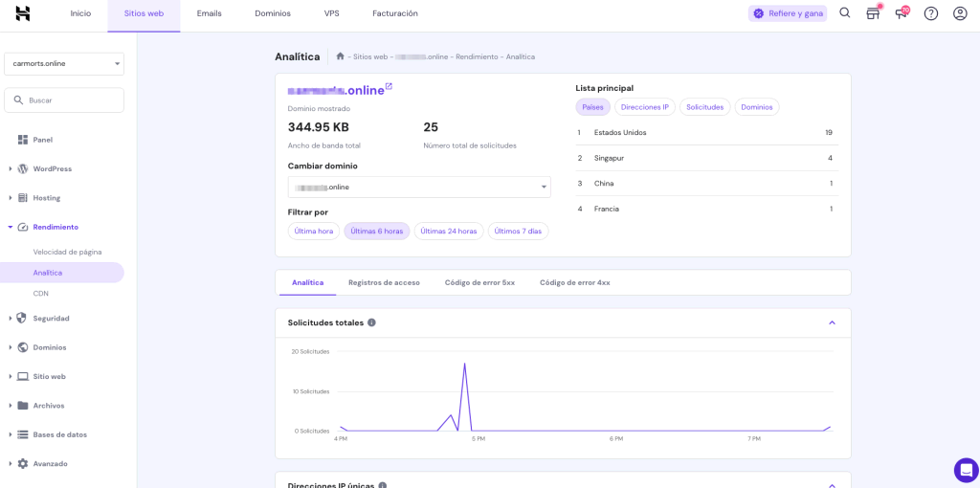
Task: Open the user profile account icon
Action: pos(960,13)
